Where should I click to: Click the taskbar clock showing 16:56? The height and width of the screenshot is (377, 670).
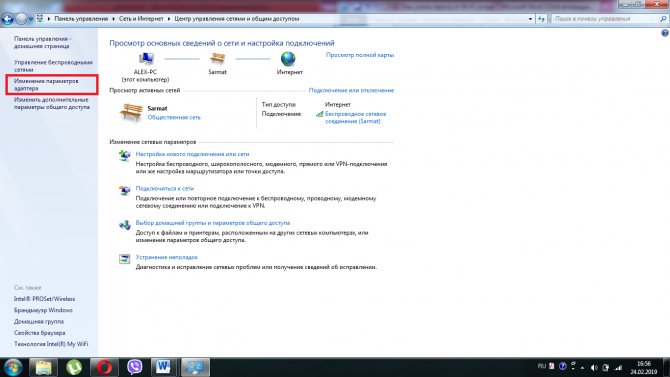click(x=644, y=368)
